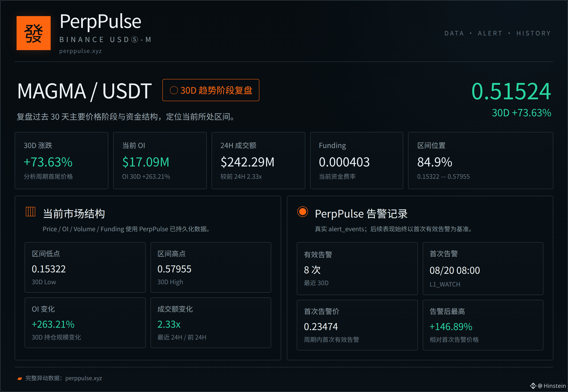The width and height of the screenshot is (568, 392).
Task: Click the 分析周期首尾价格 caption
Action: click(48, 177)
